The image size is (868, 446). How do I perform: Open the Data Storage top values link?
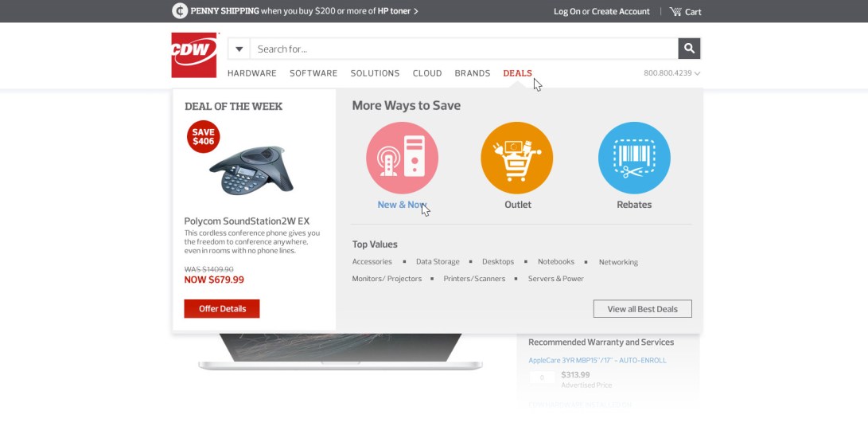click(438, 261)
